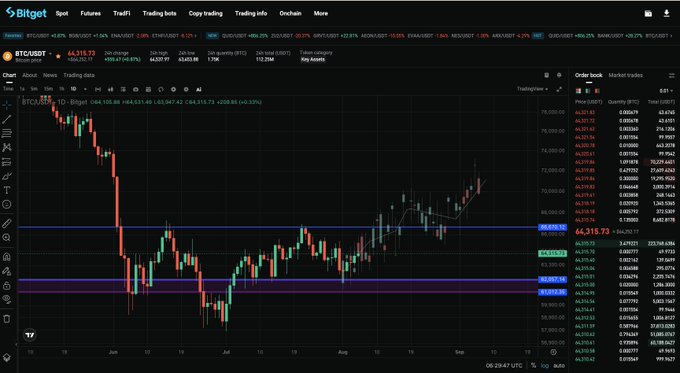Viewport: 680px width, 373px height.
Task: Click the download icon in top bar
Action: click(667, 13)
